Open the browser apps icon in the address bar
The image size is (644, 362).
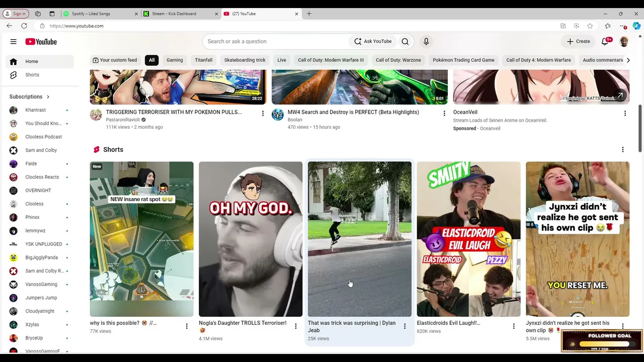(x=563, y=26)
